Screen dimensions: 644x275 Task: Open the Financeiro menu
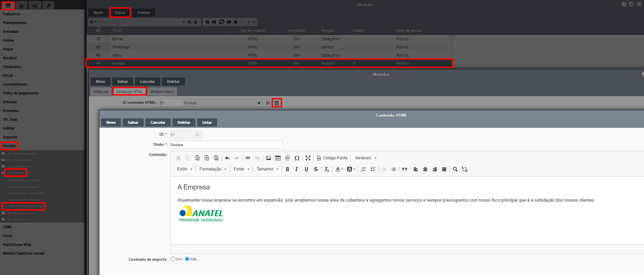(x=12, y=67)
